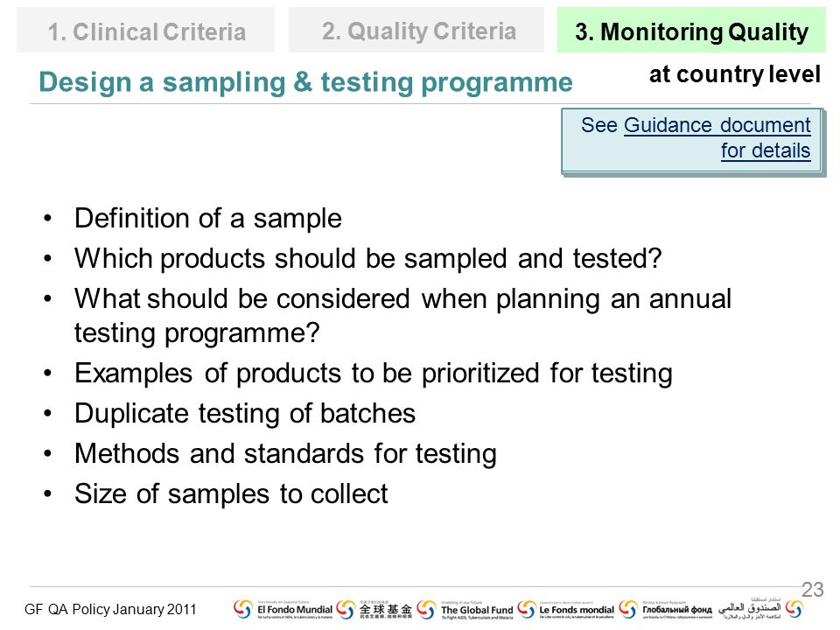
Task: Switch to the 1. Clinical Criteria tab
Action: click(146, 31)
